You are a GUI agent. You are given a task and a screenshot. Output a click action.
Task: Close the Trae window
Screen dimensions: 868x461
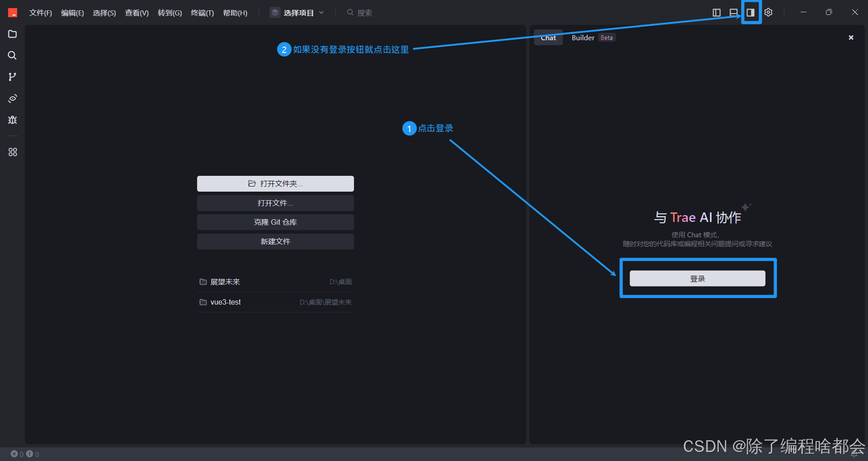coord(855,12)
